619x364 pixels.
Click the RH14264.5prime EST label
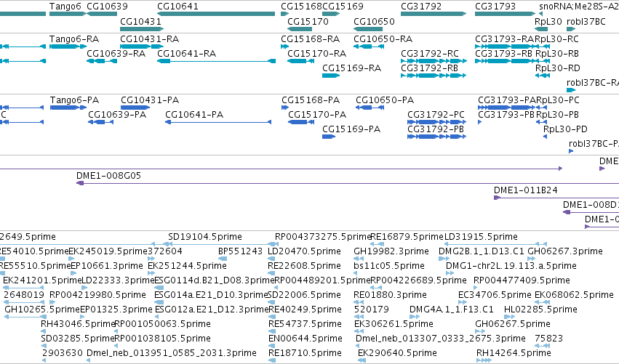[514, 353]
